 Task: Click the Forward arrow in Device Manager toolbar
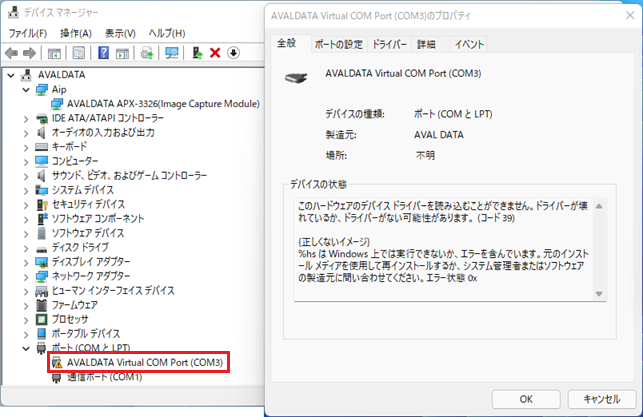[x=29, y=53]
